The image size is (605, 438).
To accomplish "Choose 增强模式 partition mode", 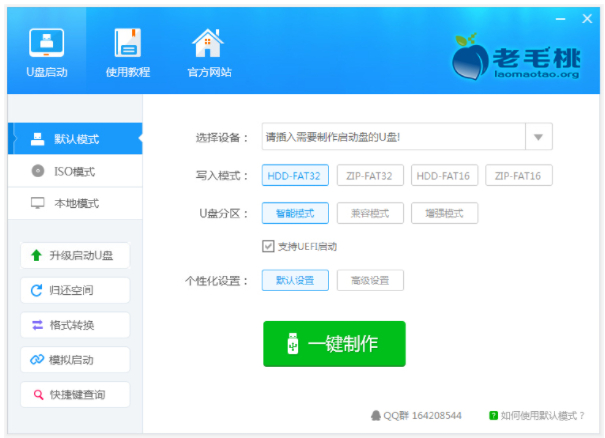I will click(x=444, y=213).
